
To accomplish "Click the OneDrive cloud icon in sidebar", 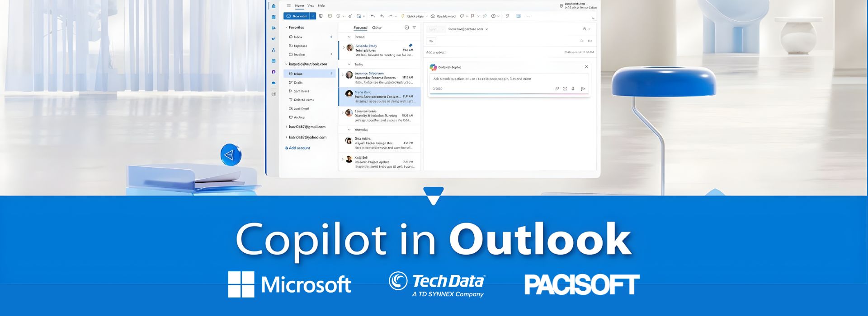I will point(274,83).
